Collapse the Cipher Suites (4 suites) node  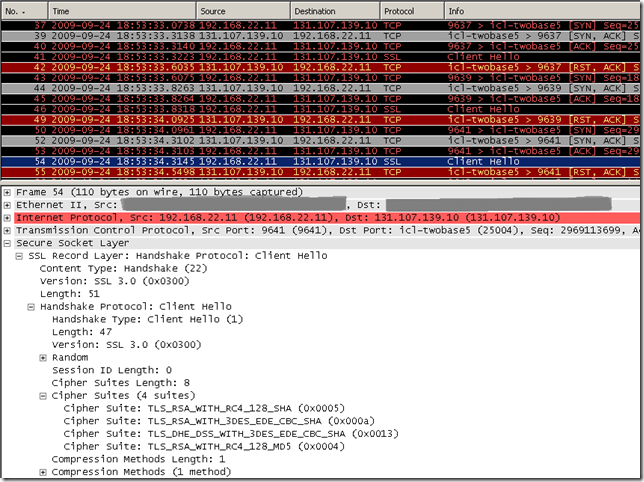coord(43,396)
